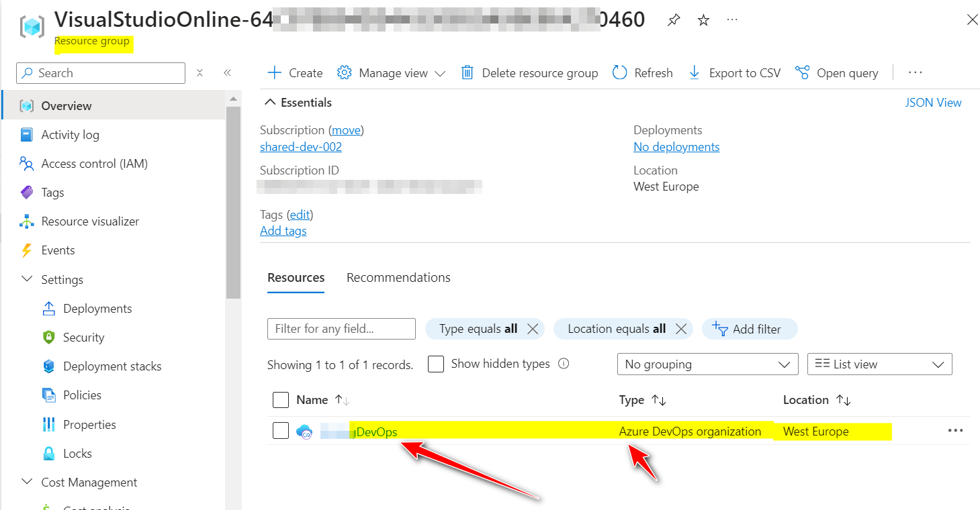This screenshot has width=980, height=510.
Task: Open JSON View
Action: click(x=933, y=103)
